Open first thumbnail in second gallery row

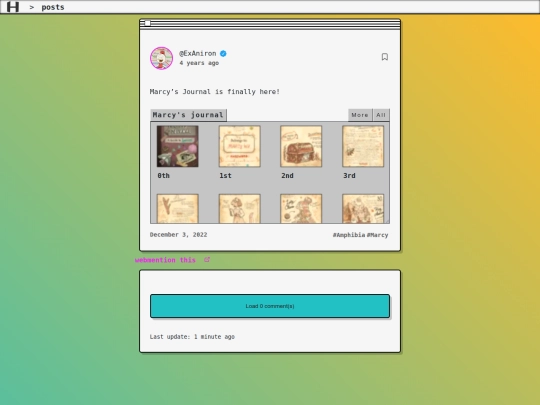pos(178,209)
